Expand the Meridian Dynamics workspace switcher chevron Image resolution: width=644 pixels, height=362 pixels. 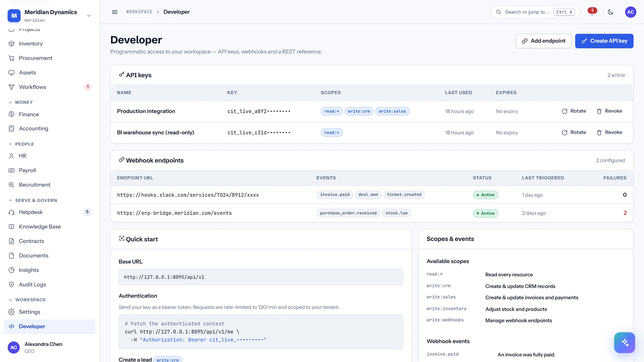point(89,16)
